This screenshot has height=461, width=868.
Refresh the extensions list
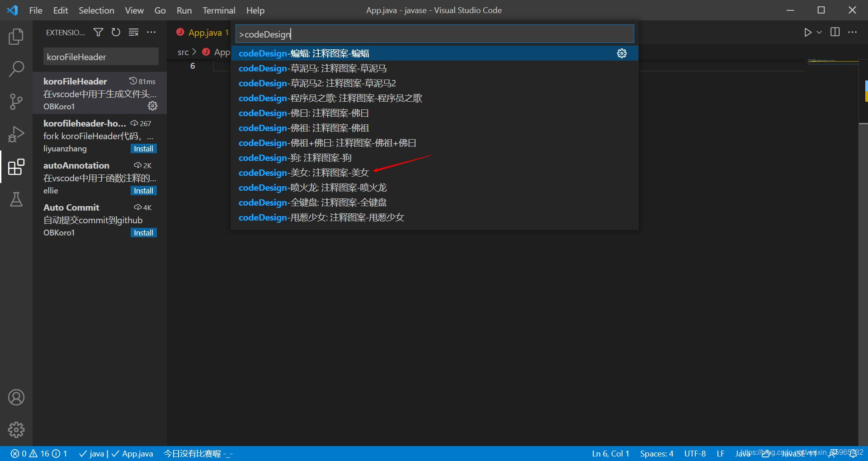click(x=116, y=32)
